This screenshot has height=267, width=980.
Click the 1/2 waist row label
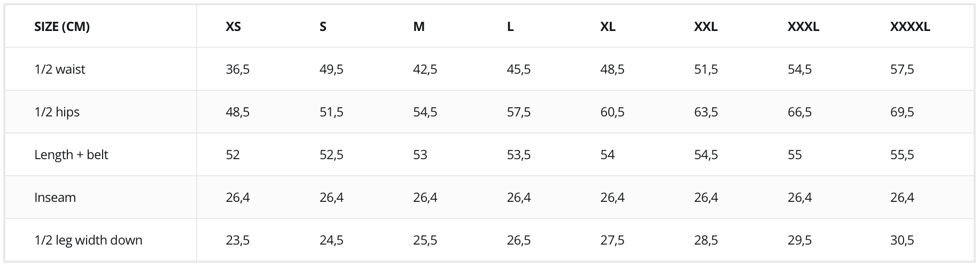(60, 69)
